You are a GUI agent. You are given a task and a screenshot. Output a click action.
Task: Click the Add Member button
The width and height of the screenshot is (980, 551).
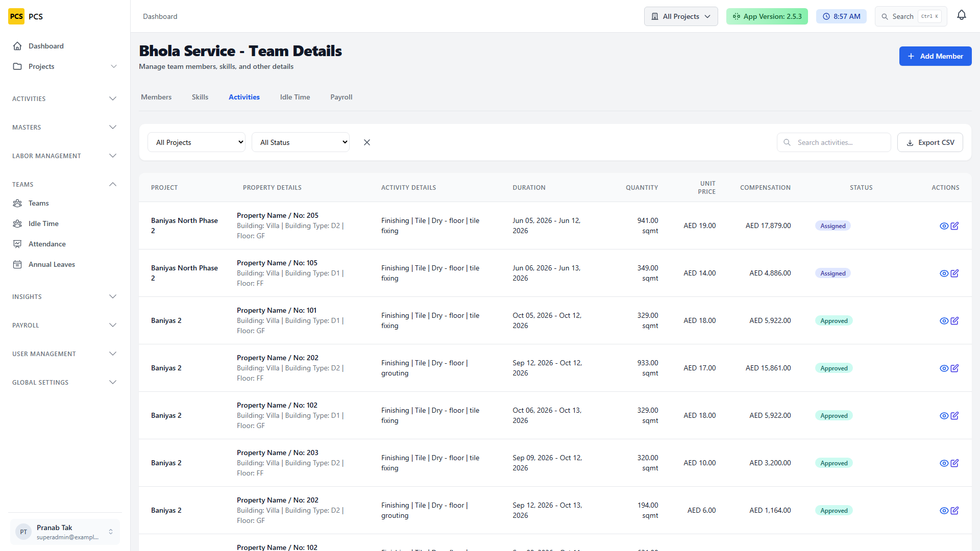pos(935,56)
